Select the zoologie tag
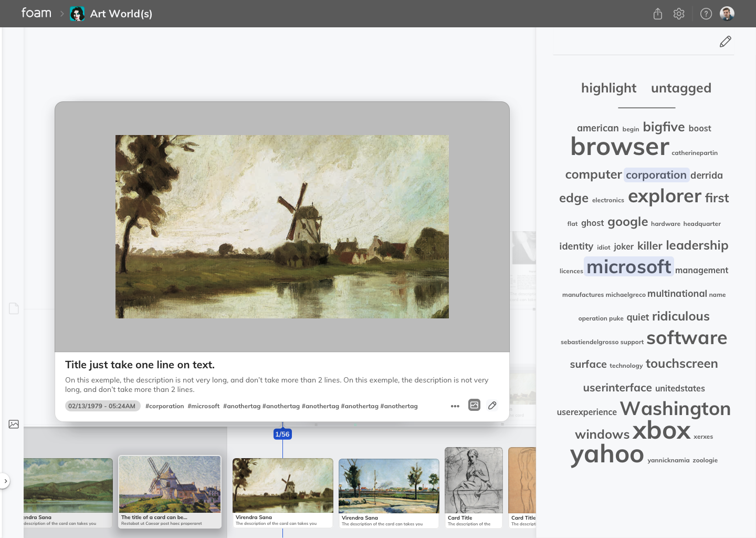This screenshot has height=538, width=756. (705, 460)
